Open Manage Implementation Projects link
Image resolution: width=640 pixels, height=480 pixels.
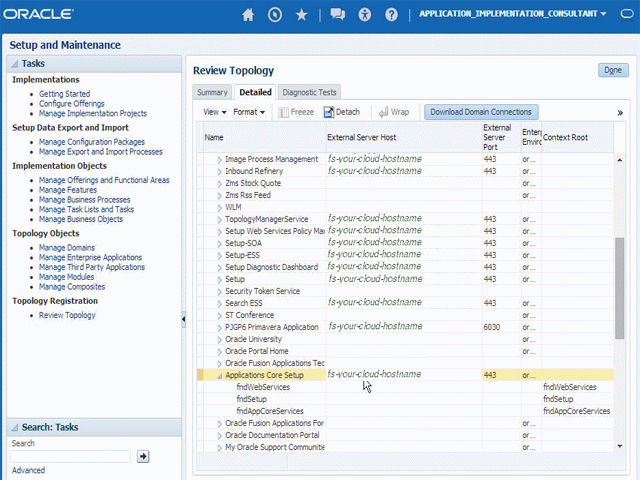click(93, 113)
